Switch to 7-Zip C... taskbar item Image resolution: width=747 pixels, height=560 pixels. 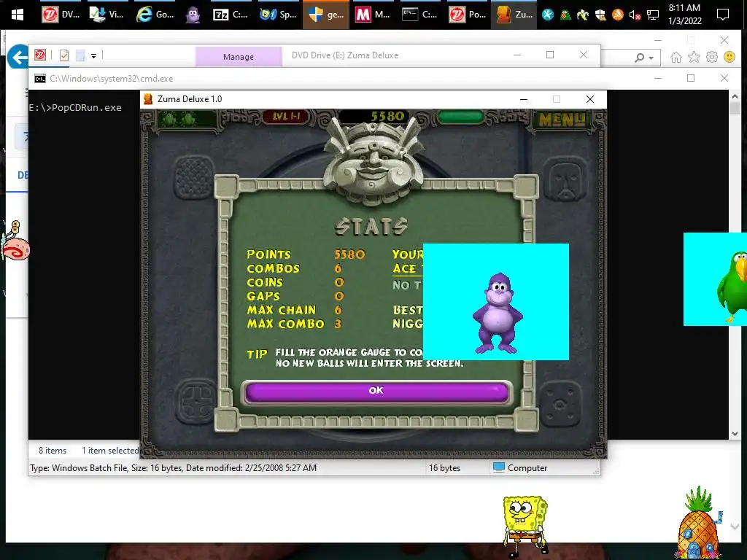(231, 15)
